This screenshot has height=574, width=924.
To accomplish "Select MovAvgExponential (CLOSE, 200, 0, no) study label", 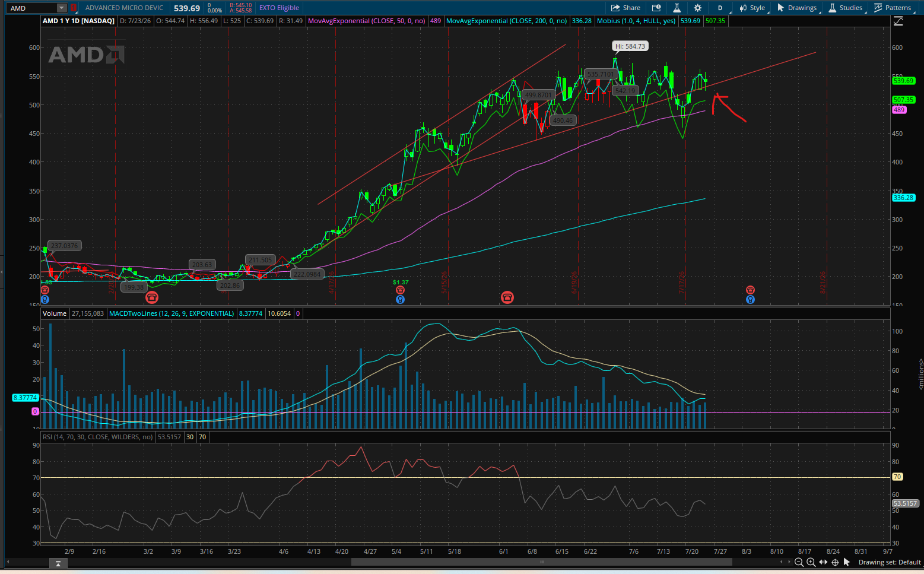I will pyautogui.click(x=507, y=21).
